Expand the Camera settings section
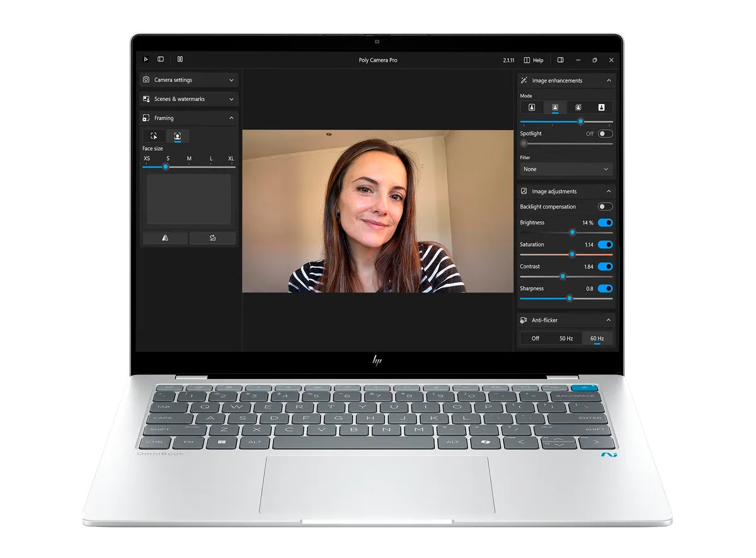The image size is (756, 558). point(188,80)
